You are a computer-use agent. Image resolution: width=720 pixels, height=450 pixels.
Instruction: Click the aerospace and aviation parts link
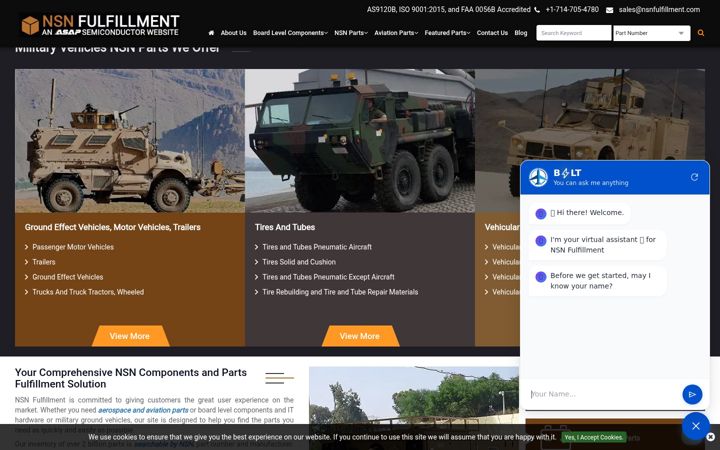tap(143, 410)
